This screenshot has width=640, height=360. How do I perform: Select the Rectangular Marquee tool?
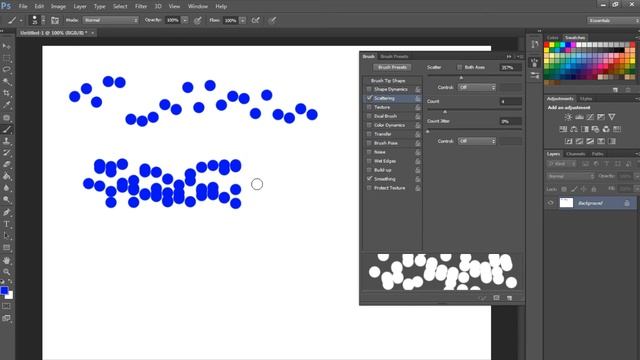coord(7,58)
